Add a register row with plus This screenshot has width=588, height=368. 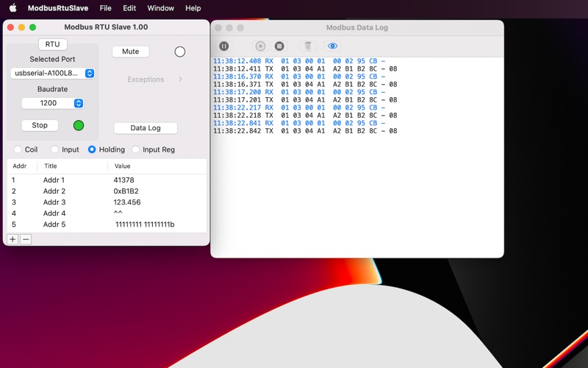12,239
